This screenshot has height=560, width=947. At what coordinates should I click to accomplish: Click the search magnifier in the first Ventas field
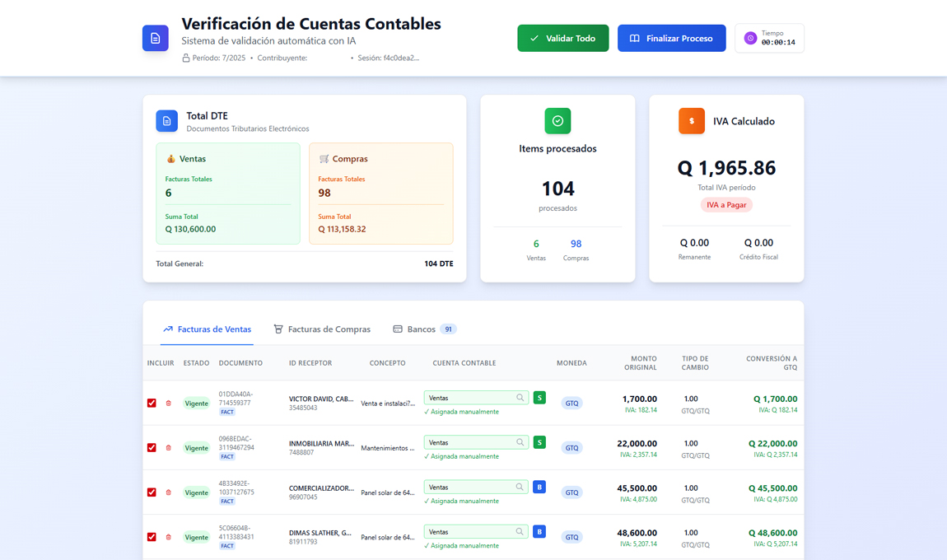click(x=520, y=397)
